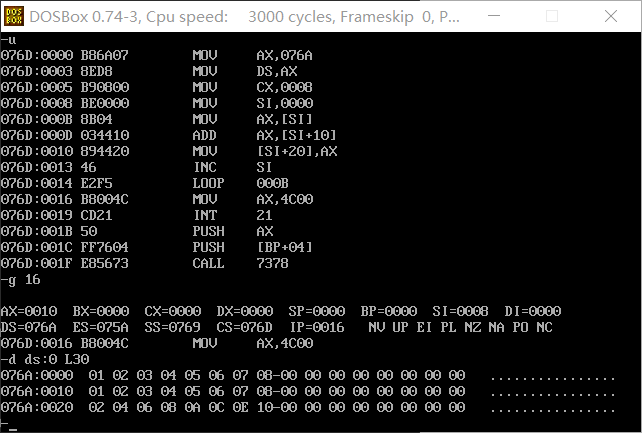This screenshot has height=433, width=642.
Task: Click the DX=0000 register value
Action: click(245, 311)
